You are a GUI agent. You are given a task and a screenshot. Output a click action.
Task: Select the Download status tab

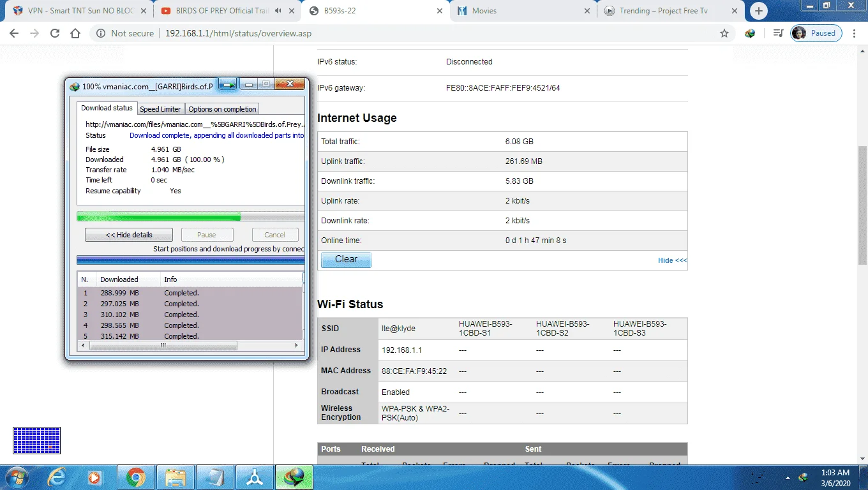(x=107, y=108)
